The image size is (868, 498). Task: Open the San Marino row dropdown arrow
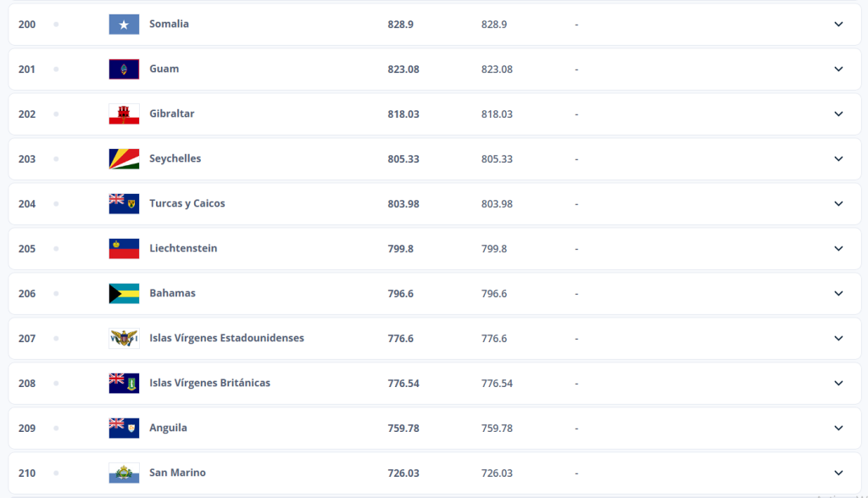tap(838, 473)
